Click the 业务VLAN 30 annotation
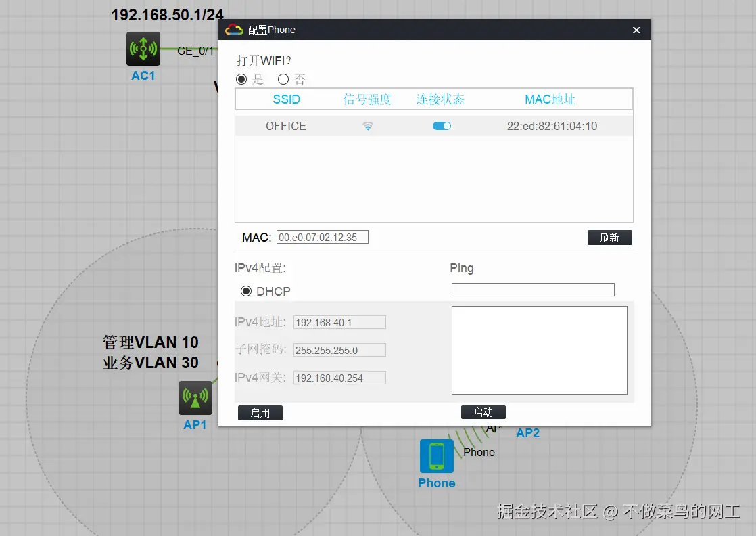This screenshot has height=536, width=756. [150, 362]
